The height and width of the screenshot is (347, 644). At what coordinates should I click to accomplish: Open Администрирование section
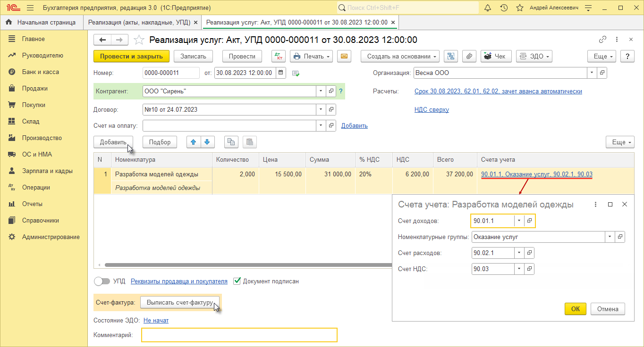(x=51, y=237)
